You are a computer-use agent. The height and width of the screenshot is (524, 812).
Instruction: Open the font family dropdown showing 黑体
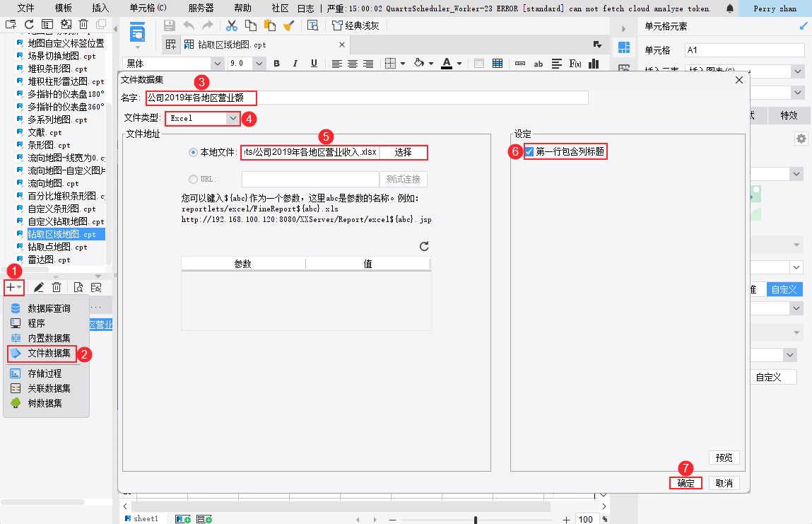(x=216, y=63)
